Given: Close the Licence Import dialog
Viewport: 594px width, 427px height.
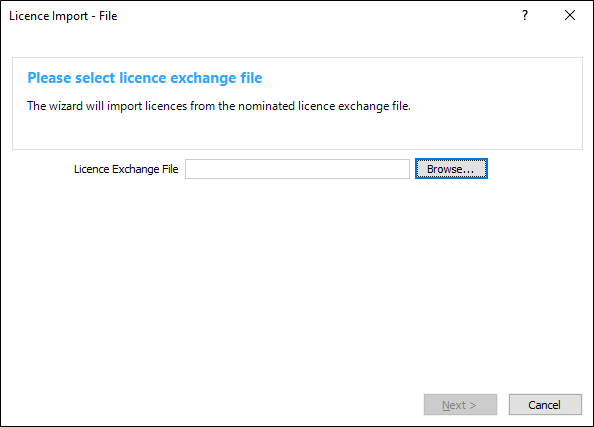Looking at the screenshot, I should [x=570, y=15].
